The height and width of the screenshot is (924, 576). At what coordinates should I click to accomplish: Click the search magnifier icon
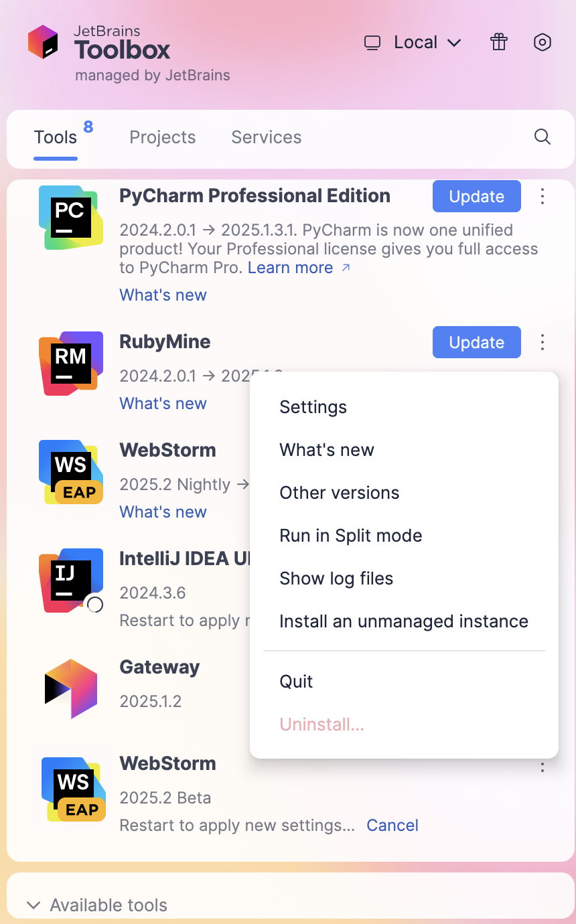[543, 137]
